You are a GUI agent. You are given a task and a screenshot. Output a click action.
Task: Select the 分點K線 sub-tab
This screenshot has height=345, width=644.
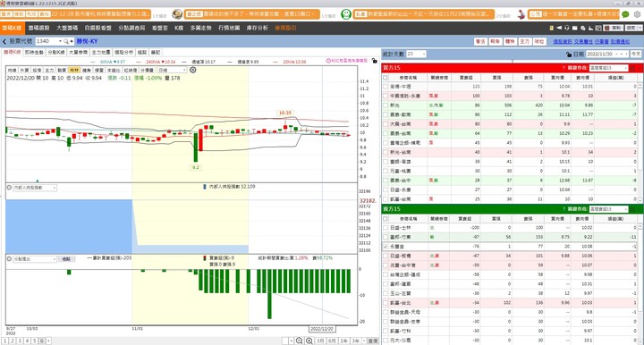(55, 53)
